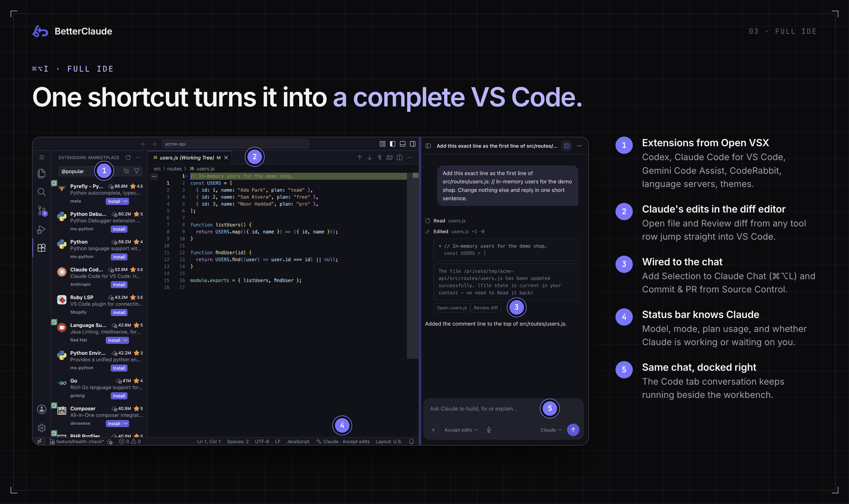Go back with the left navigation arrow
Image resolution: width=849 pixels, height=504 pixels.
coord(143,144)
